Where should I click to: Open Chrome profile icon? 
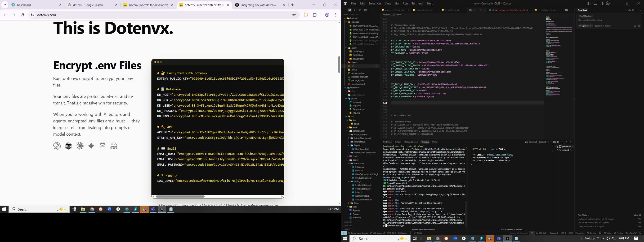click(x=327, y=15)
